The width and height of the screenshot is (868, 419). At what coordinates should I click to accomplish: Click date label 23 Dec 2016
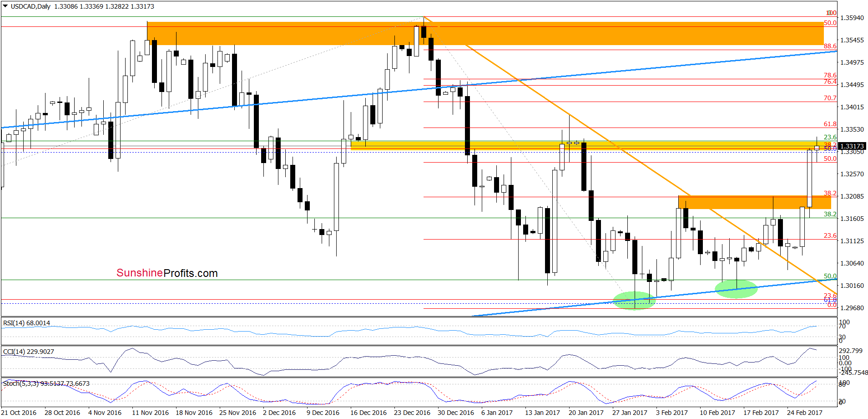tap(412, 413)
